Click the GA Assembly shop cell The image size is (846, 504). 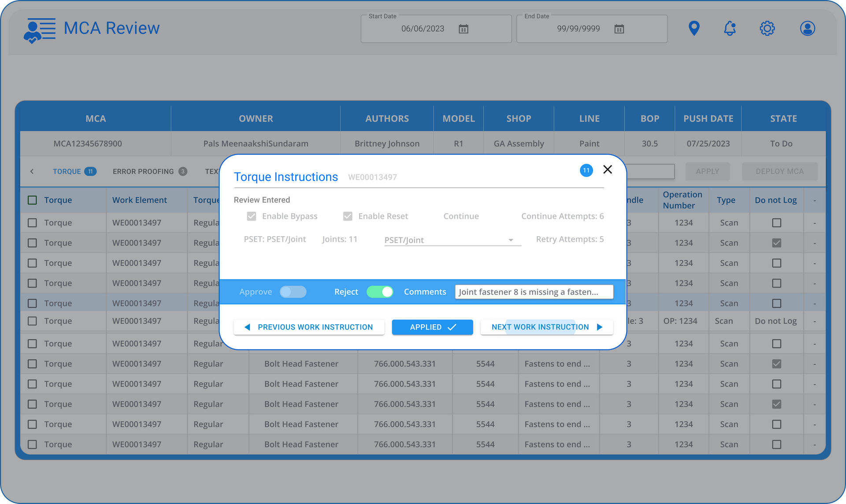pyautogui.click(x=519, y=144)
